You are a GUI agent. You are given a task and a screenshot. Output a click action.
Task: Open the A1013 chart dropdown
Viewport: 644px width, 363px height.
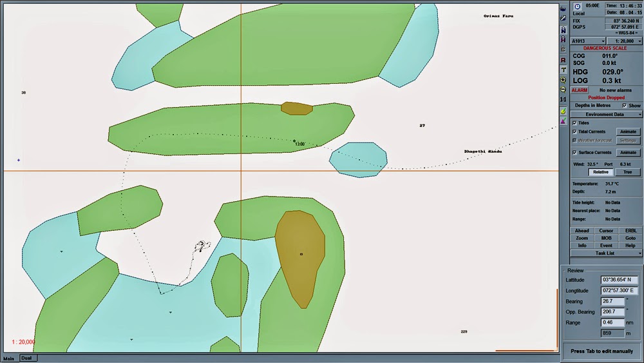pos(588,41)
